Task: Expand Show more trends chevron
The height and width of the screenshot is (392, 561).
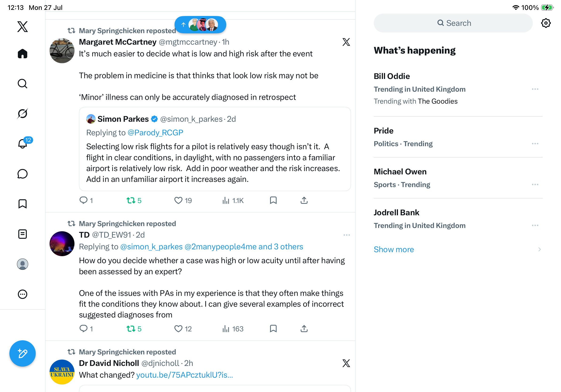Action: [x=539, y=250]
